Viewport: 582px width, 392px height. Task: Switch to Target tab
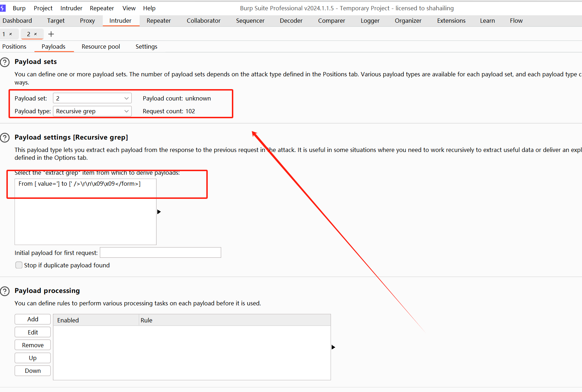click(x=56, y=21)
